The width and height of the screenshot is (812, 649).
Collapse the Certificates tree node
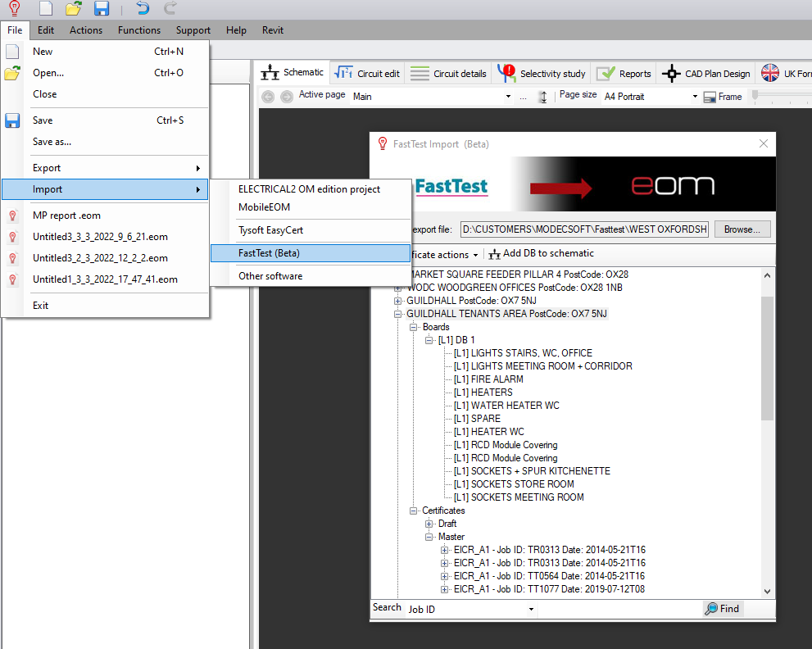(x=413, y=511)
